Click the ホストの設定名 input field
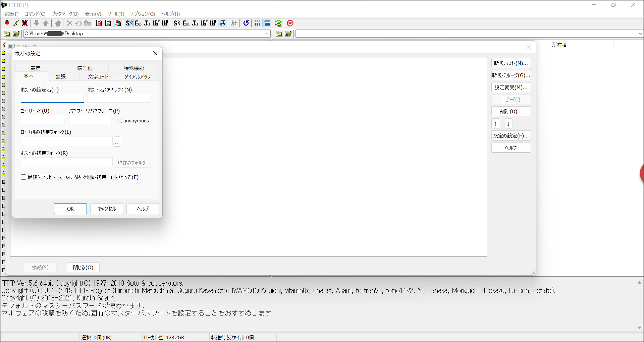 pyautogui.click(x=52, y=98)
